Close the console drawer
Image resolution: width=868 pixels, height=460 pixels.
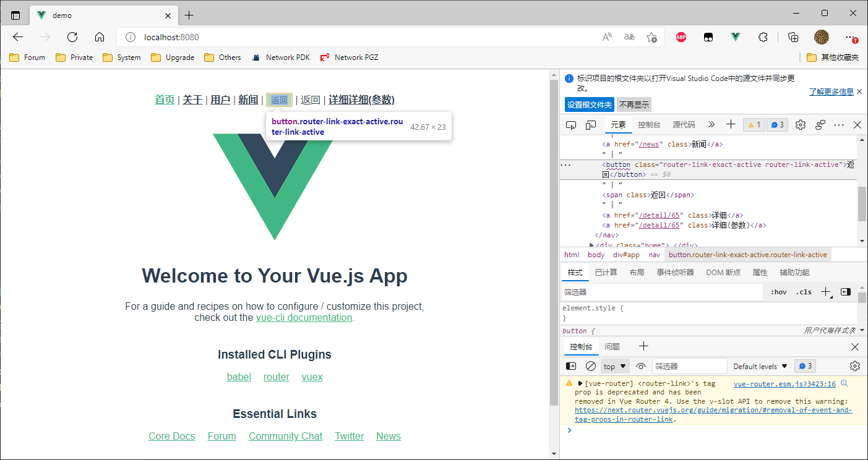[x=855, y=347]
